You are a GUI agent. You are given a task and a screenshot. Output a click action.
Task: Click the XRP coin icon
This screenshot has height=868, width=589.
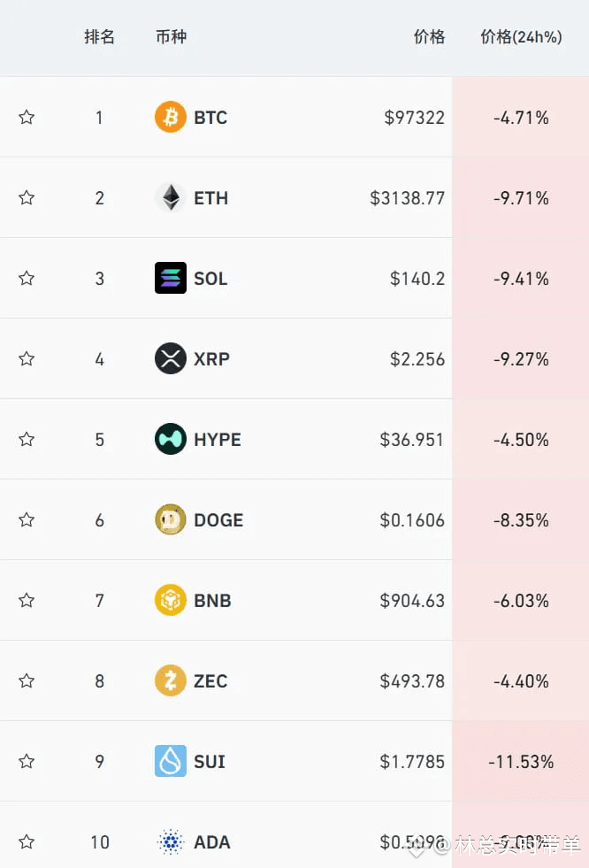(171, 358)
